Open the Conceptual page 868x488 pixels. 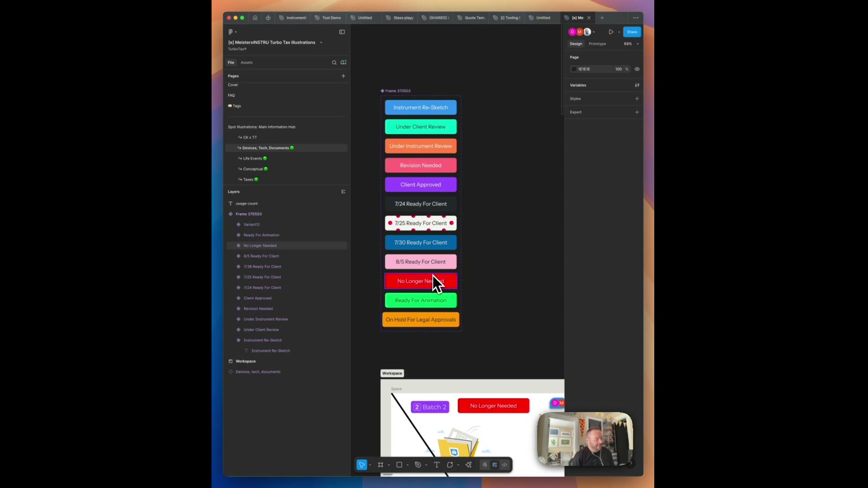pos(253,169)
